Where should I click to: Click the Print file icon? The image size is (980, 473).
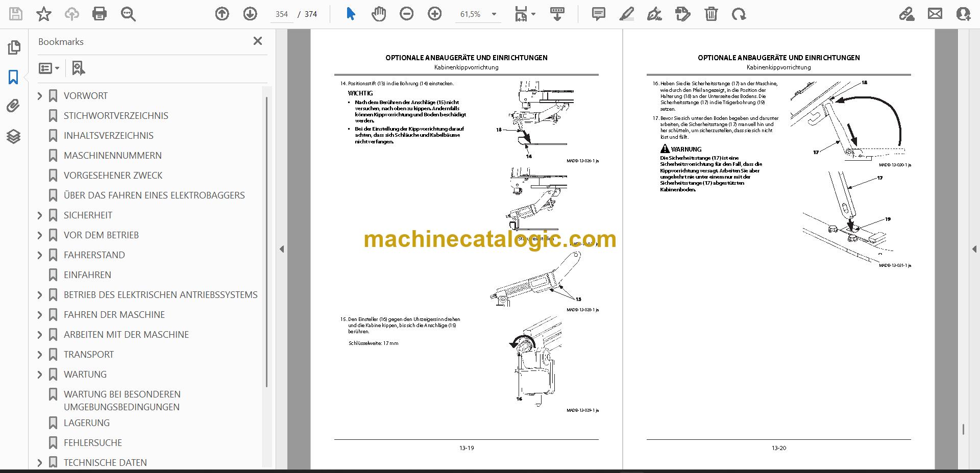[100, 14]
